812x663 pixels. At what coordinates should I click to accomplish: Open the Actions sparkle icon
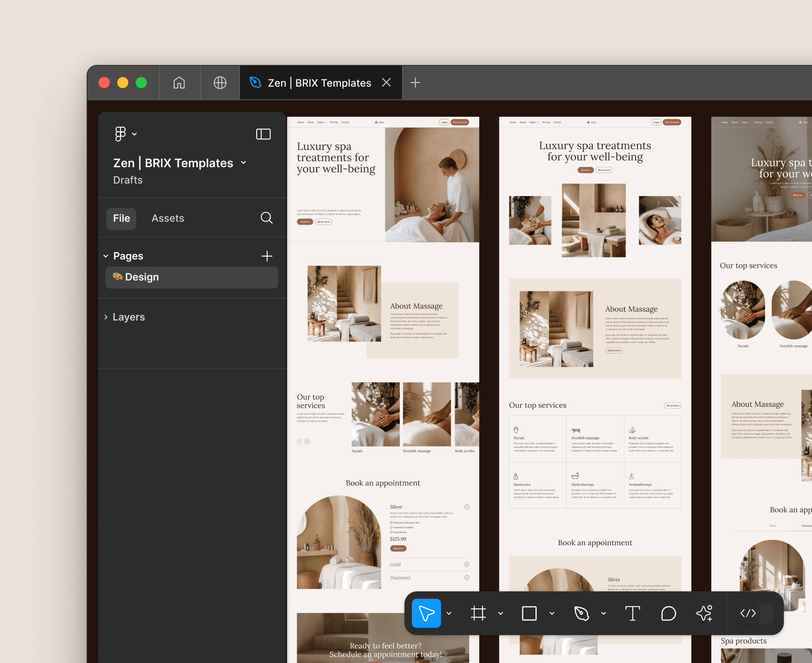point(704,613)
